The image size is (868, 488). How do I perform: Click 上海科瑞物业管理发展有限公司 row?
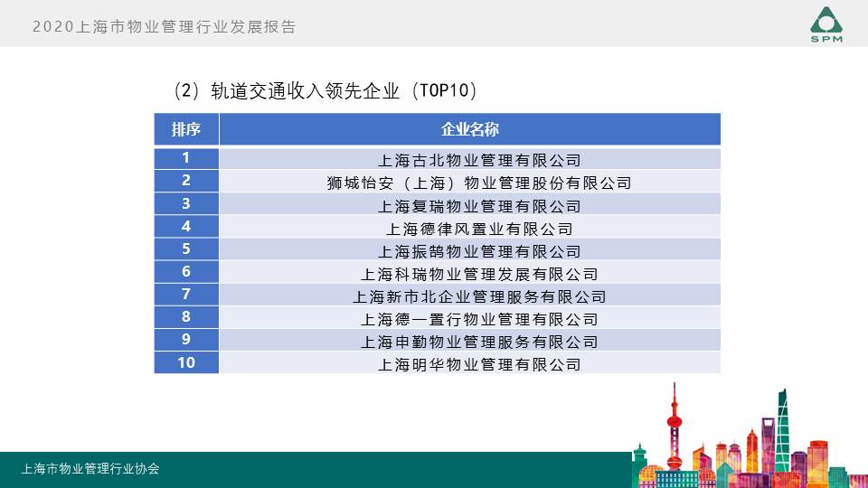click(478, 273)
